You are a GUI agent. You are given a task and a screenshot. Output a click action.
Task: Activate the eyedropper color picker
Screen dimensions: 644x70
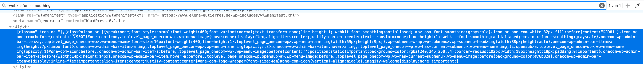[x=637, y=6]
